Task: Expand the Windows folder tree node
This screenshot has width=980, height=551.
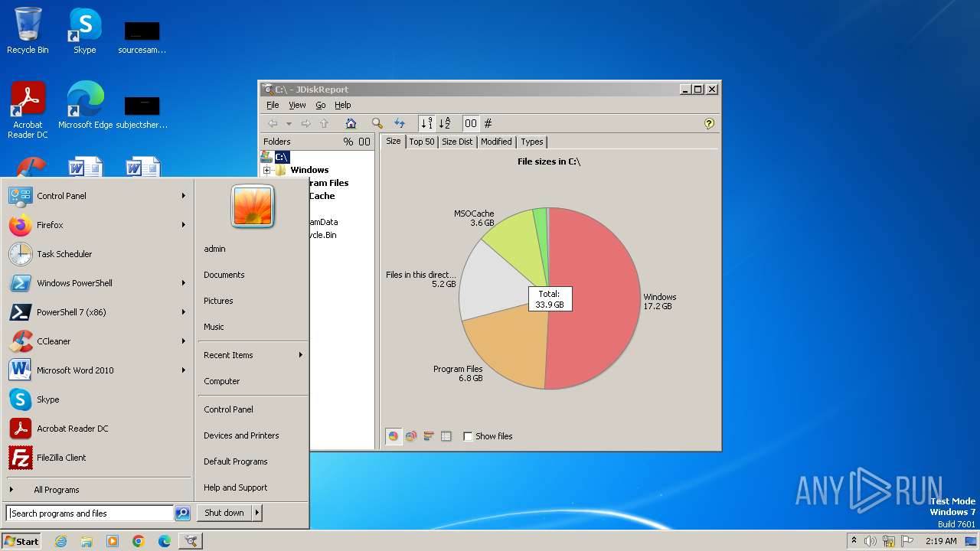Action: pyautogui.click(x=266, y=170)
